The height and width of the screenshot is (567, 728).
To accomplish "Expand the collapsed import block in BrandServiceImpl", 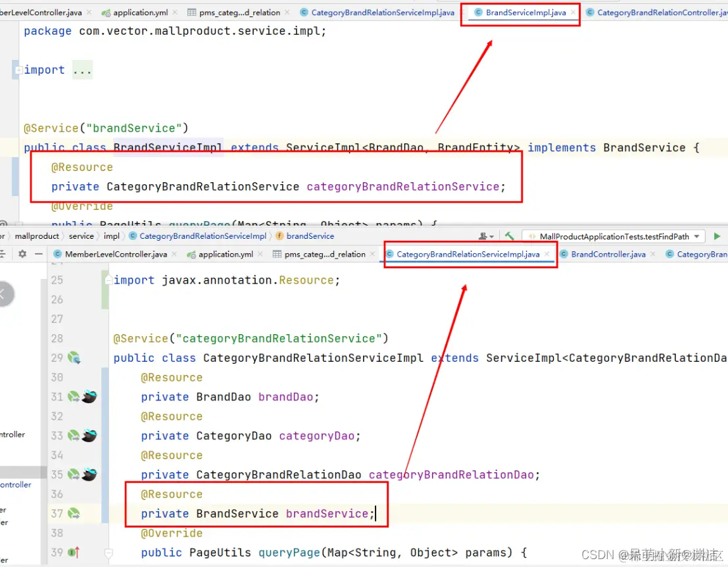I will click(18, 70).
